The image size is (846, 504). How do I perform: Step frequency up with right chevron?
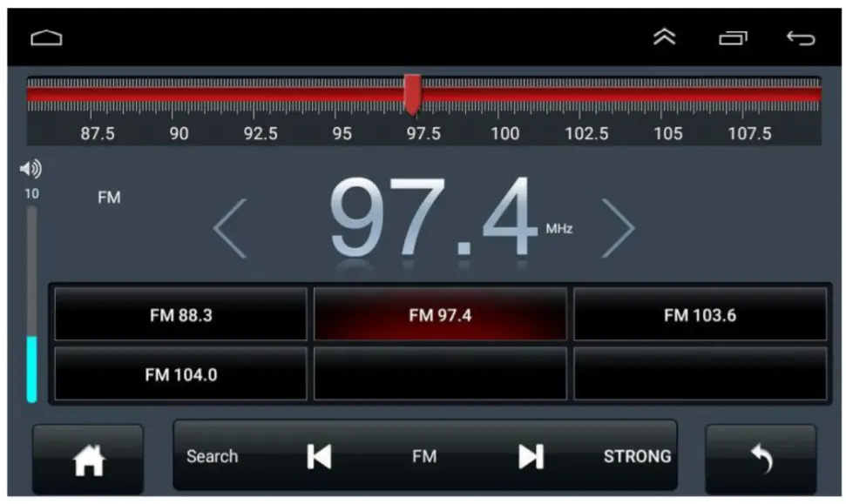(x=622, y=227)
